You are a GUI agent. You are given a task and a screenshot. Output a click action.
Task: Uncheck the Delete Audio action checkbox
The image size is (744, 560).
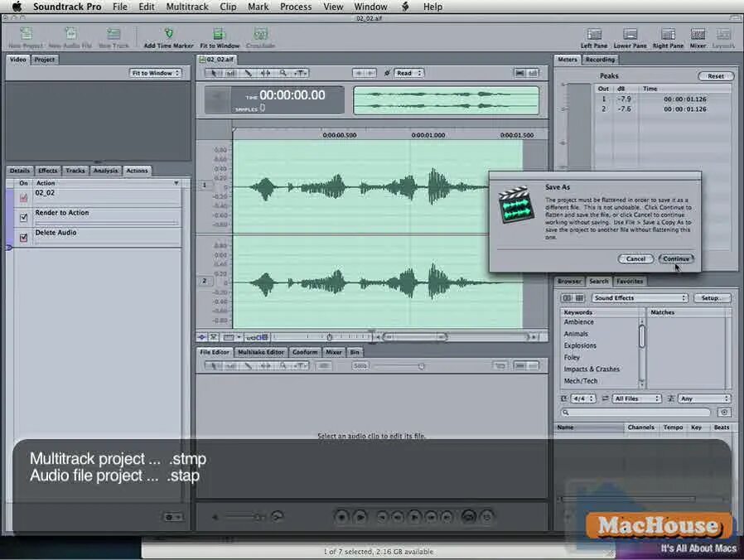point(23,238)
